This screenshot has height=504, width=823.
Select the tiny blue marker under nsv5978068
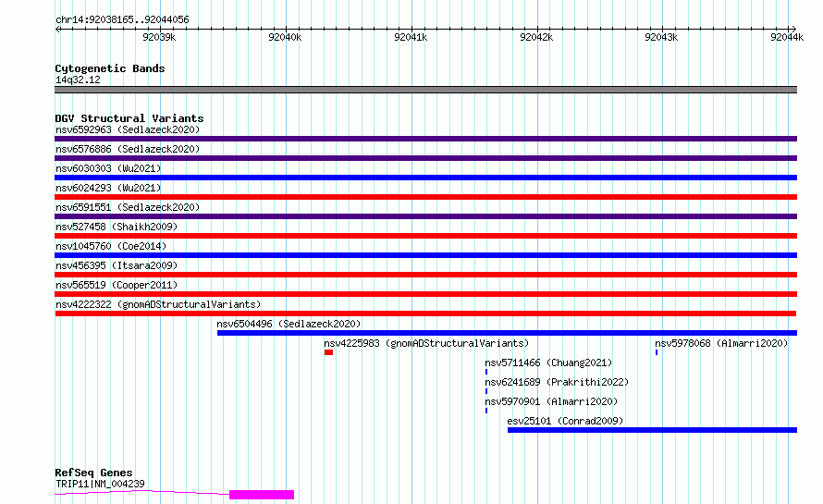coord(657,352)
